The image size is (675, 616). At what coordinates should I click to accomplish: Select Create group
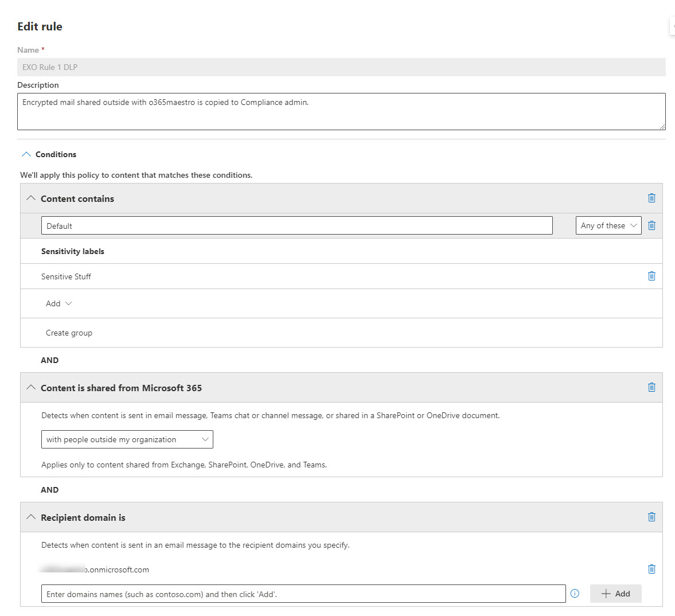pos(69,333)
